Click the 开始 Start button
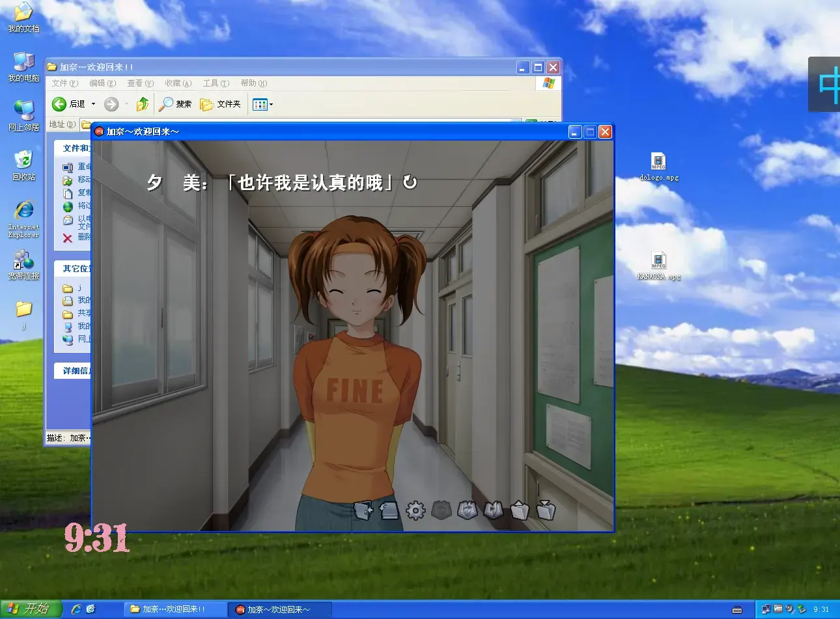 (31, 609)
